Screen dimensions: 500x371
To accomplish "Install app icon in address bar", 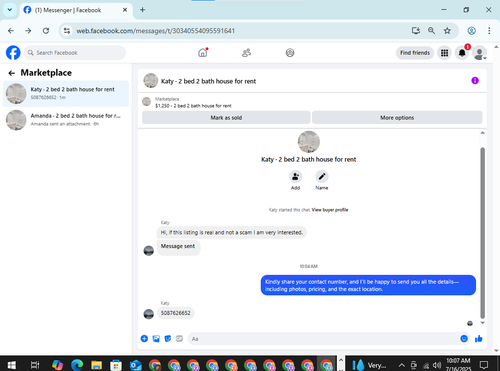I will click(416, 31).
